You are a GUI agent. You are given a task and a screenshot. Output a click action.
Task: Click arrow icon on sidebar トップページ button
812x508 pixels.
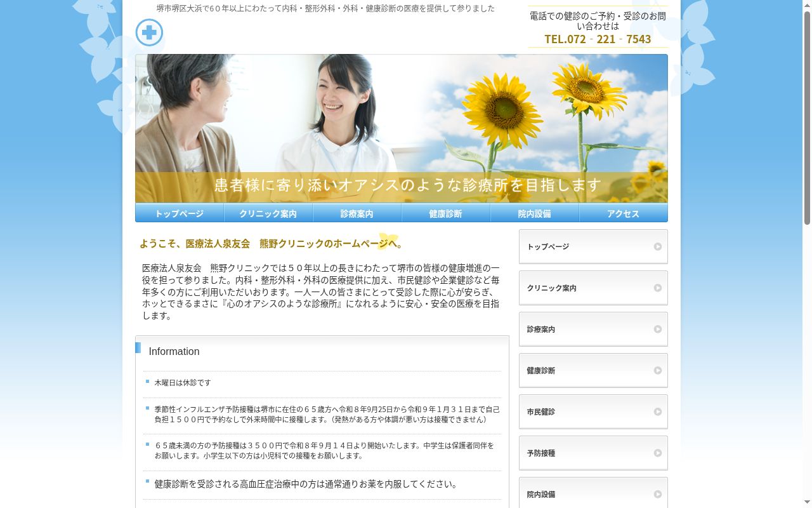pyautogui.click(x=658, y=246)
